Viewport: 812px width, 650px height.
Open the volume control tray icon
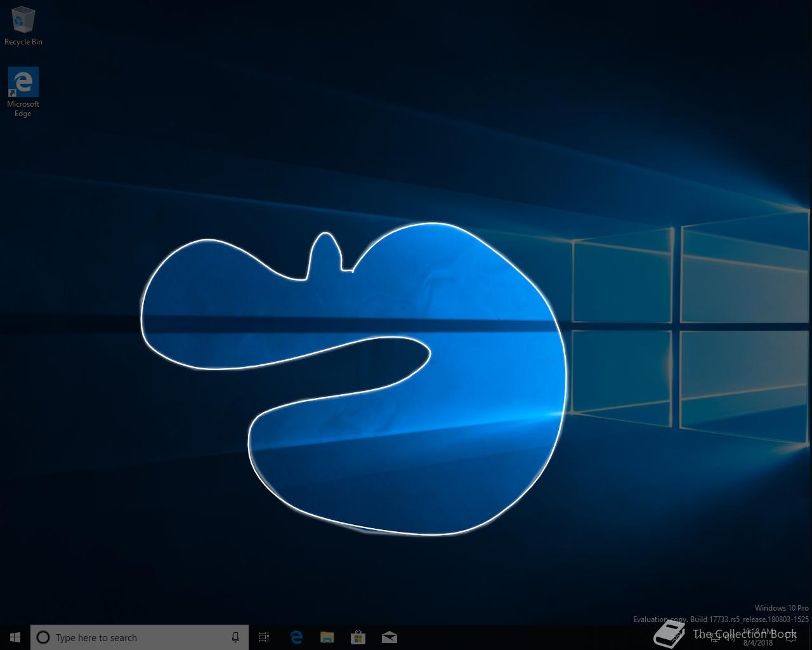[730, 637]
